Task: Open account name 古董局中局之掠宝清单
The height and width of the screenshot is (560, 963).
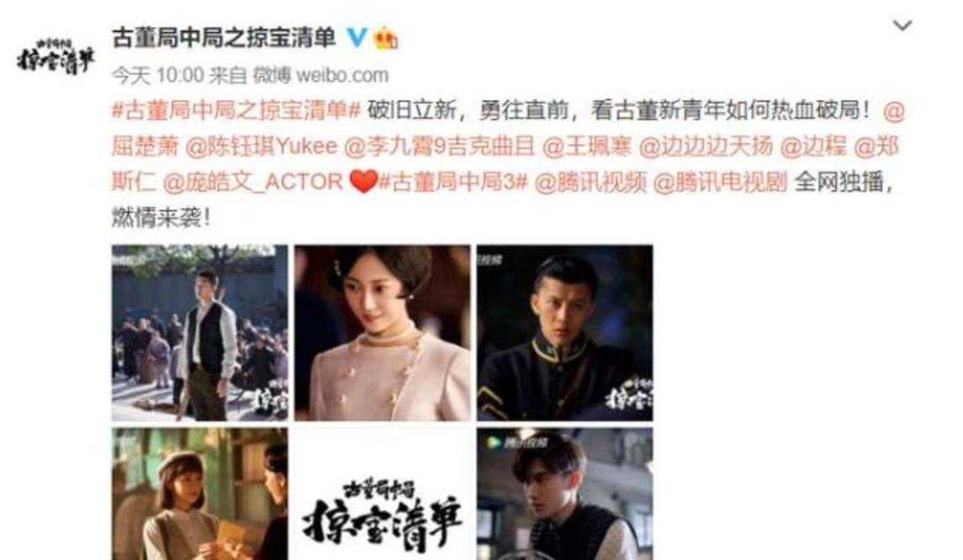Action: coord(224,38)
